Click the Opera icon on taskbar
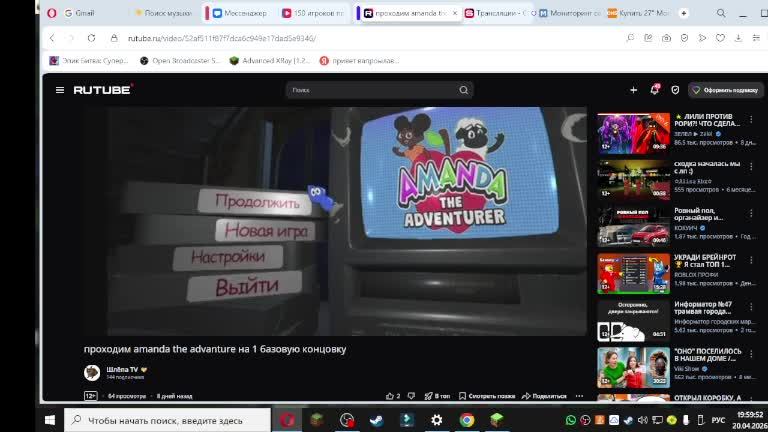768x432 pixels. [x=288, y=420]
